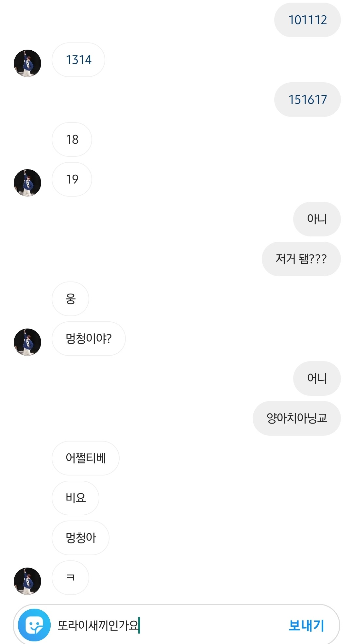Tap the 어니 message bubble
Viewport: 353px width, 644px height.
click(317, 379)
